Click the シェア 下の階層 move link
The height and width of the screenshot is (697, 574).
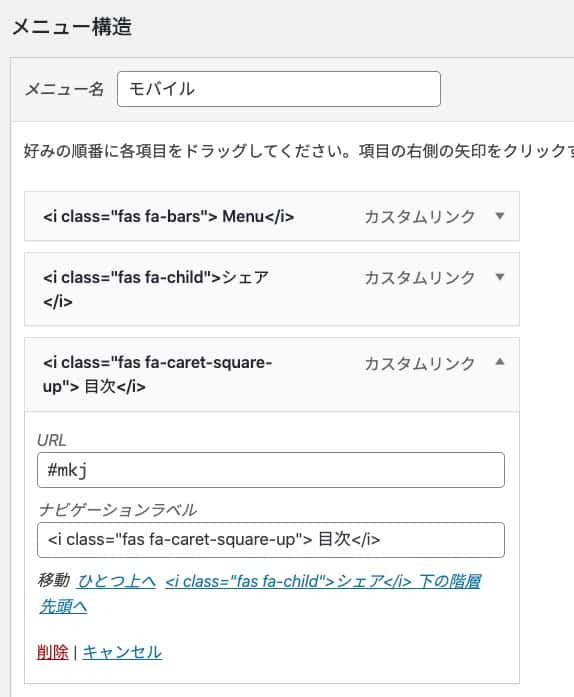(x=323, y=581)
